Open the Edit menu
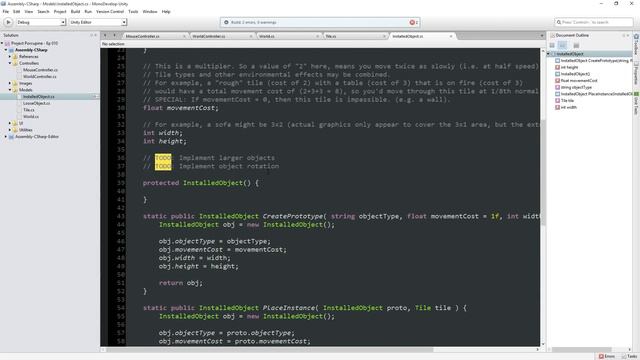 click(16, 11)
